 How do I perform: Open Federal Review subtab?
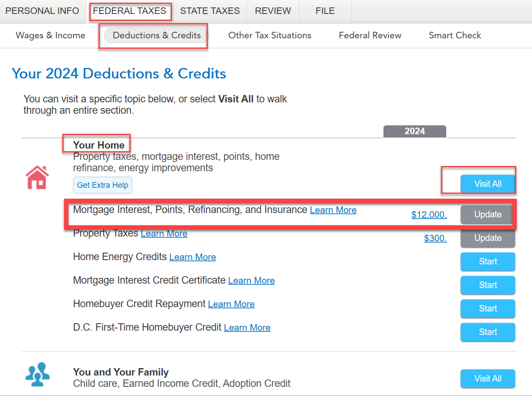(x=370, y=35)
